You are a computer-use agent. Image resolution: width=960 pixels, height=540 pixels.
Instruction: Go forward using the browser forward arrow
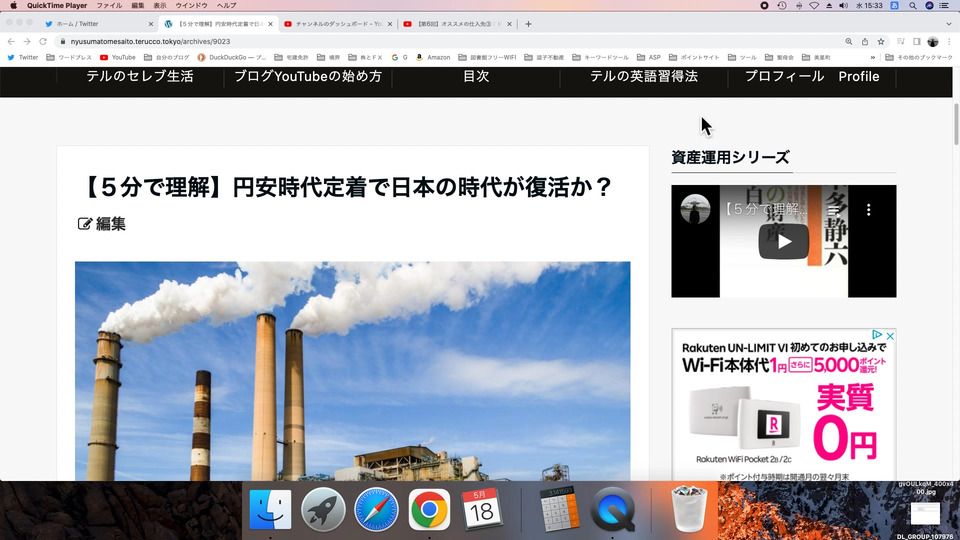point(27,42)
